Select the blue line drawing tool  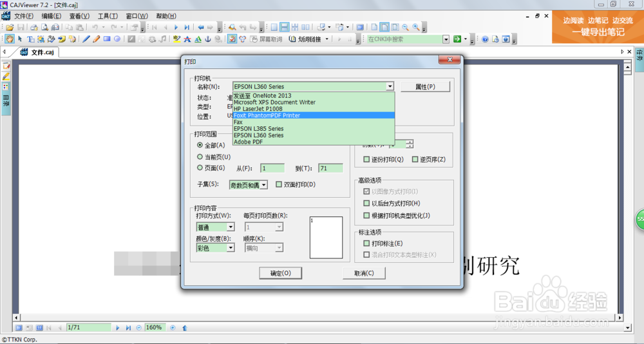[x=86, y=39]
